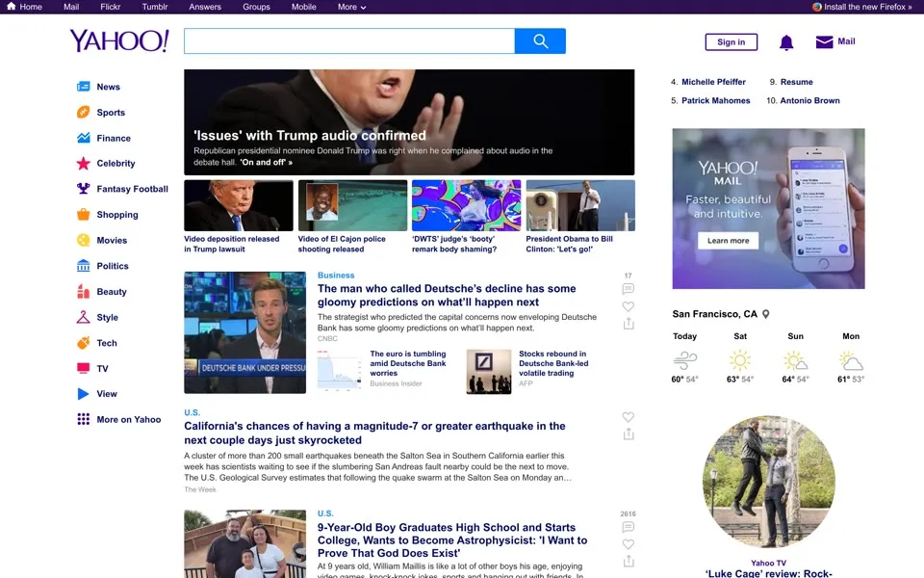Click the Style hanger icon
Image resolution: width=924 pixels, height=578 pixels.
point(83,317)
